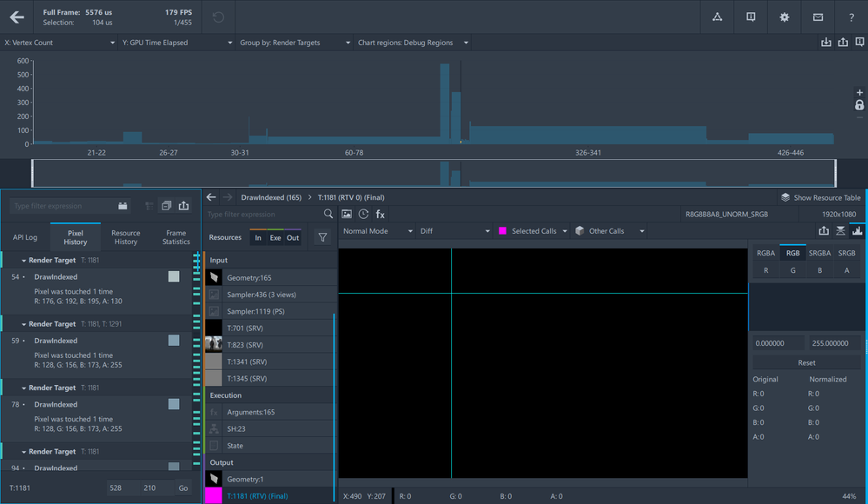Open the Normal Mode dropdown
Viewport: 868px width, 504px height.
378,231
